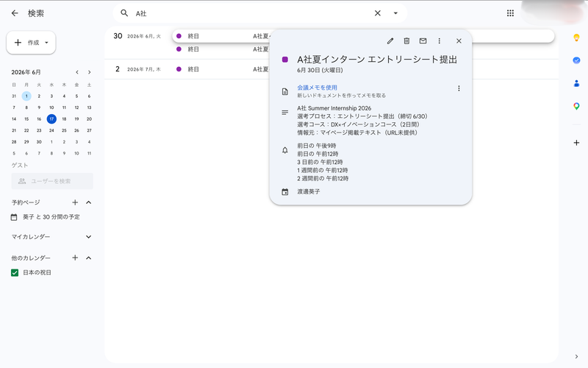Uncheck the 日本の祝日 calendar checkbox
Viewport: 588px width, 368px height.
pyautogui.click(x=15, y=272)
